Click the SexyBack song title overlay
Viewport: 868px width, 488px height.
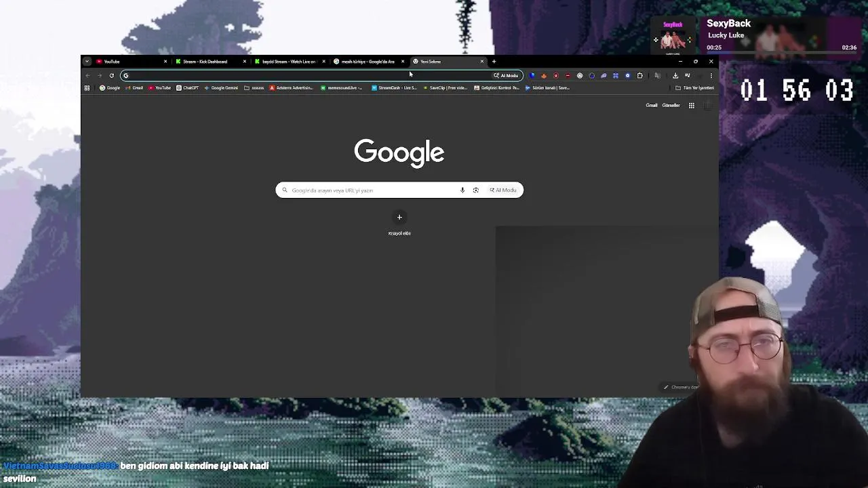[728, 23]
